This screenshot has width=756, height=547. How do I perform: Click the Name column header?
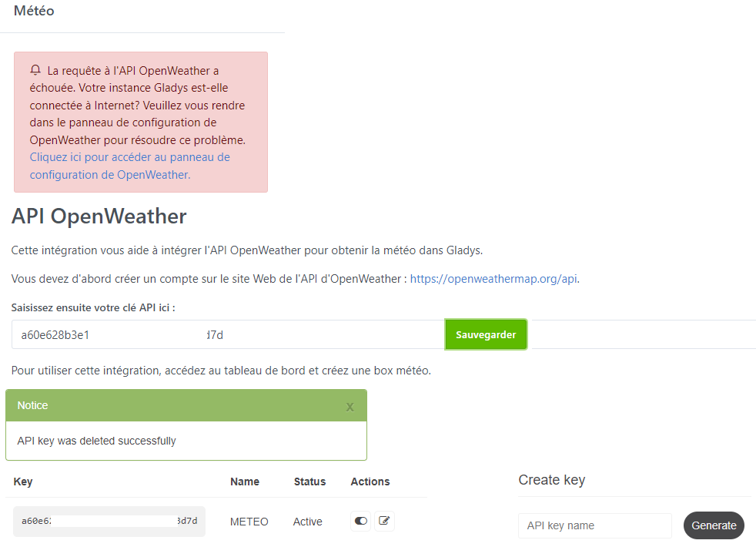point(245,482)
